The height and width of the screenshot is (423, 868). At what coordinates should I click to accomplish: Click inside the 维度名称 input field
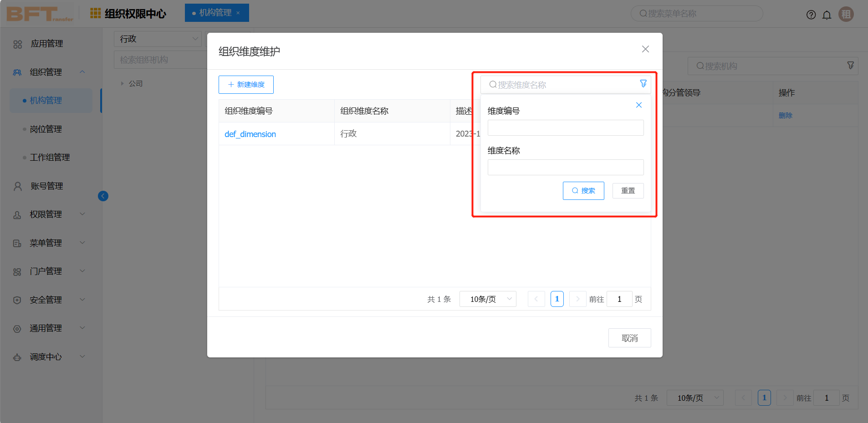(x=565, y=167)
